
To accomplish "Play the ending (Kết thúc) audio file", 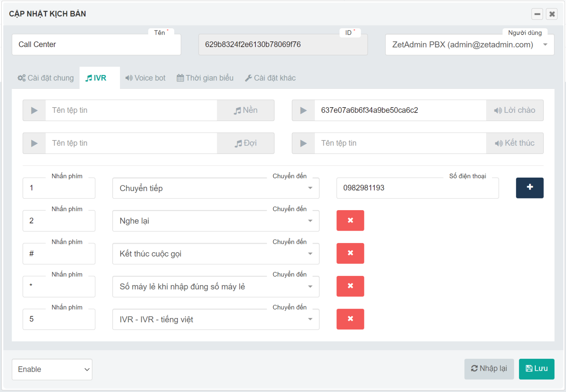I will [x=303, y=143].
